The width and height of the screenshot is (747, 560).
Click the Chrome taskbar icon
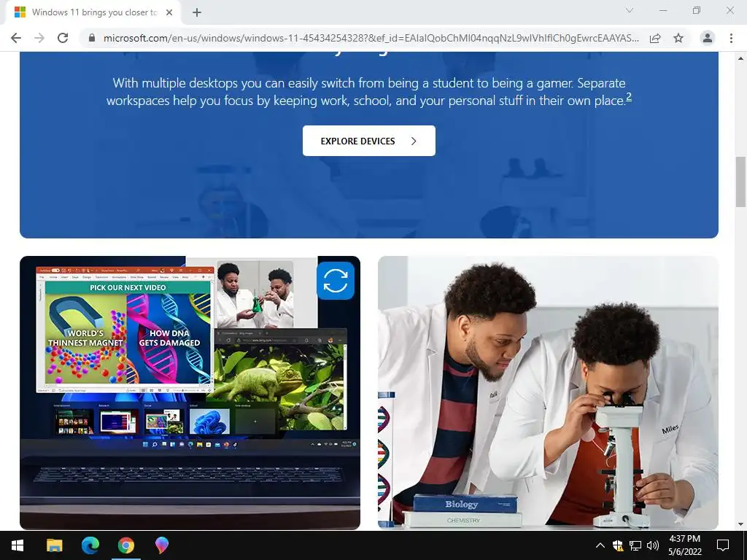pos(125,545)
